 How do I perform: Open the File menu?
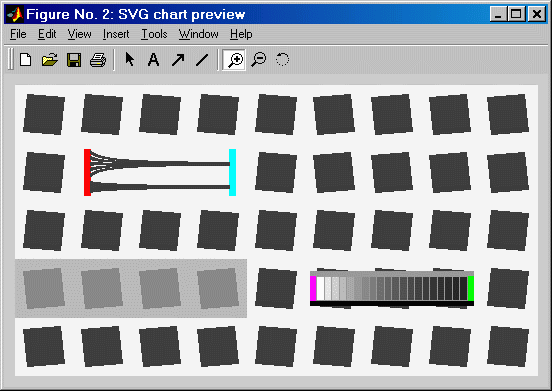(18, 34)
